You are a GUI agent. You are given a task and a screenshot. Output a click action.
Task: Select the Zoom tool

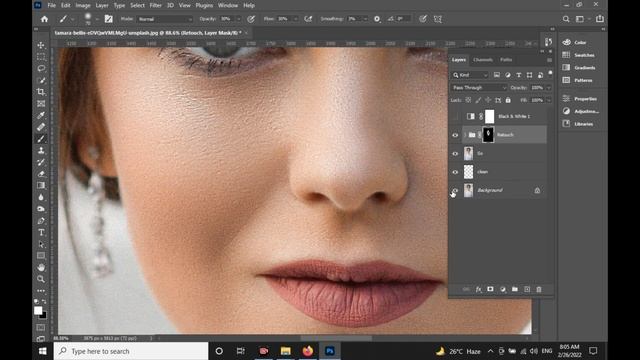41,279
